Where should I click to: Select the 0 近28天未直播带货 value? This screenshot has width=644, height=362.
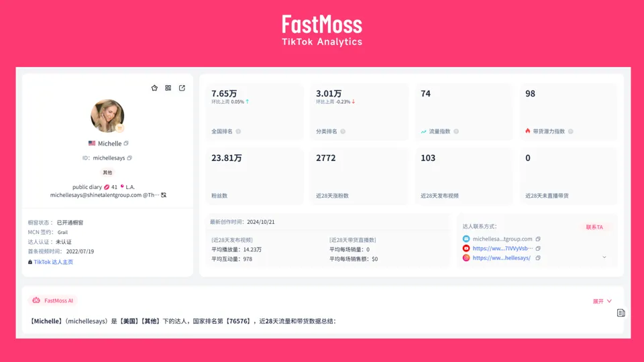528,158
